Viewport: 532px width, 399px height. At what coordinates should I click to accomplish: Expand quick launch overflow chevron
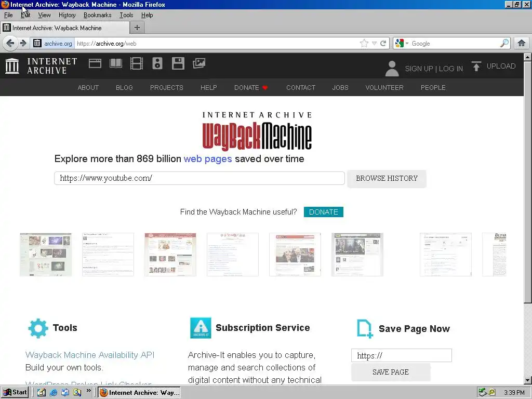(88, 391)
